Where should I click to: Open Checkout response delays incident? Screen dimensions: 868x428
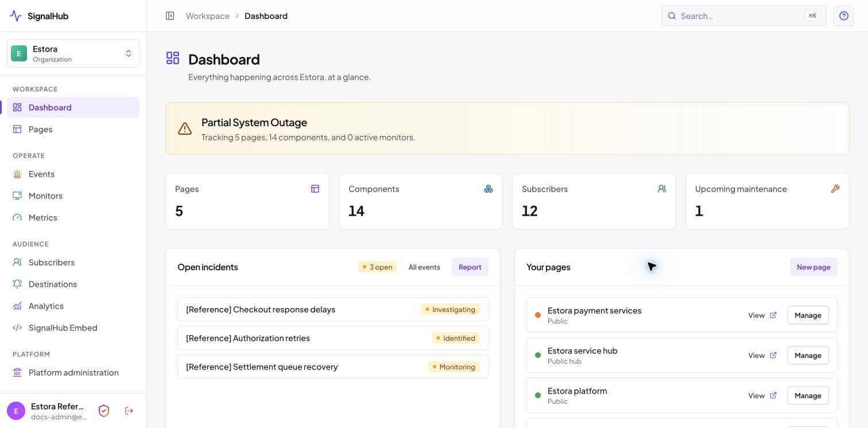point(333,309)
